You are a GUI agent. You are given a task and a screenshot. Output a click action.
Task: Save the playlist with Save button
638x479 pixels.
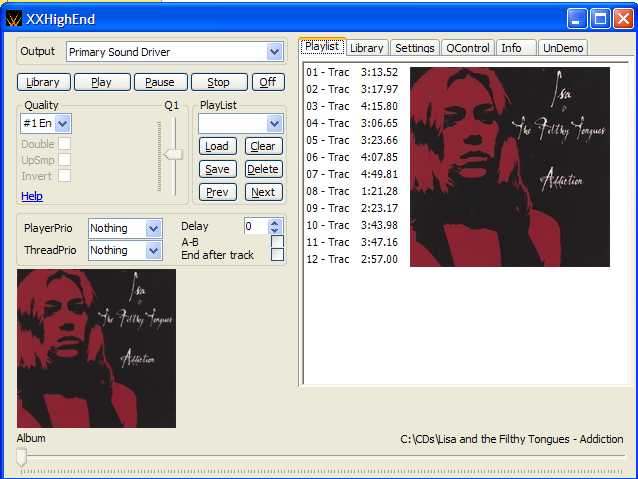click(218, 169)
